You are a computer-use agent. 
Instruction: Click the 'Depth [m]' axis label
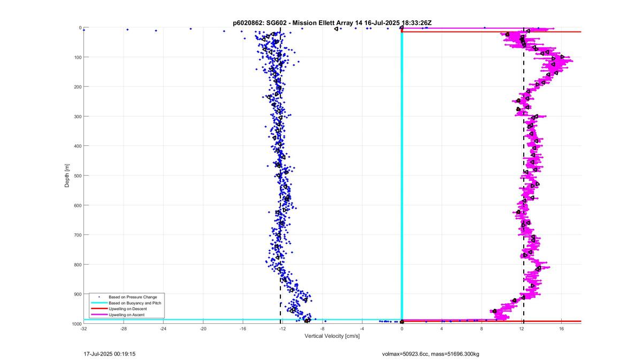(x=67, y=176)
